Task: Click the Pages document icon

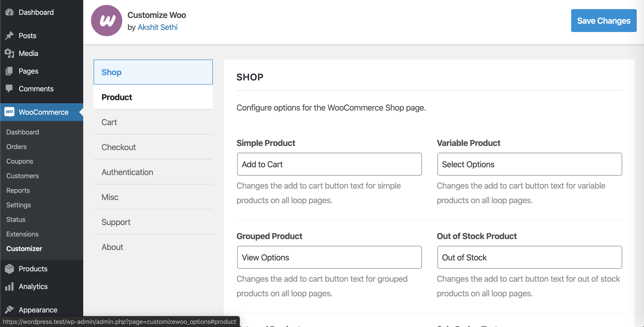Action: 9,71
